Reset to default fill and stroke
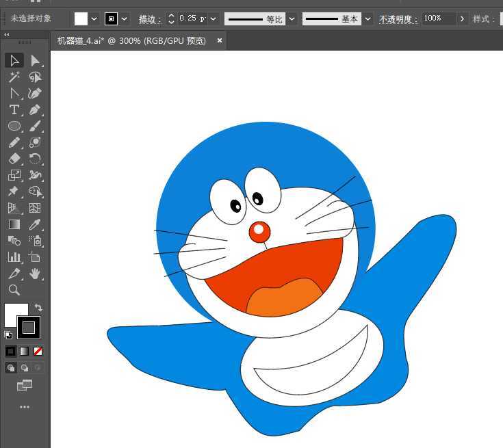 coord(8,335)
